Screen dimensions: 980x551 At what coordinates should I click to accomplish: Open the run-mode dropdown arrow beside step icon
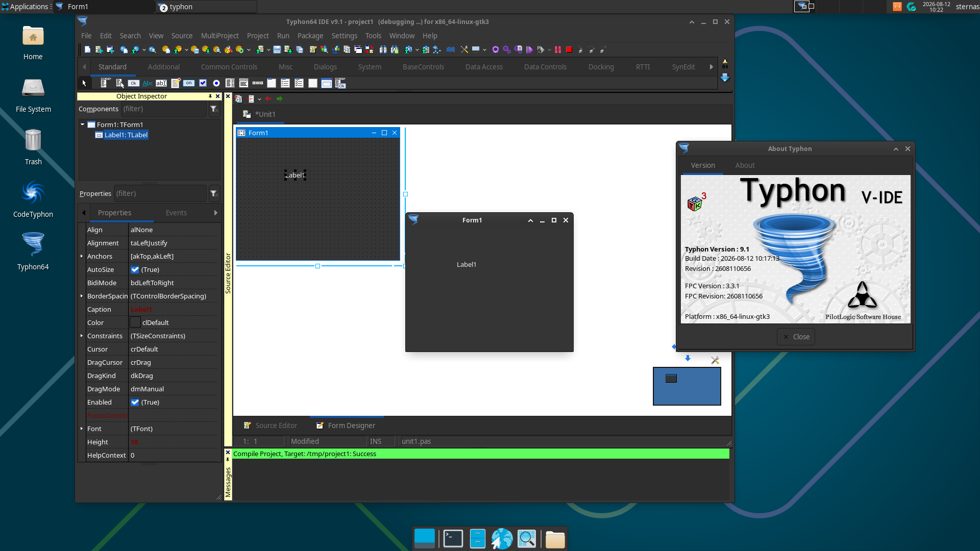(549, 50)
